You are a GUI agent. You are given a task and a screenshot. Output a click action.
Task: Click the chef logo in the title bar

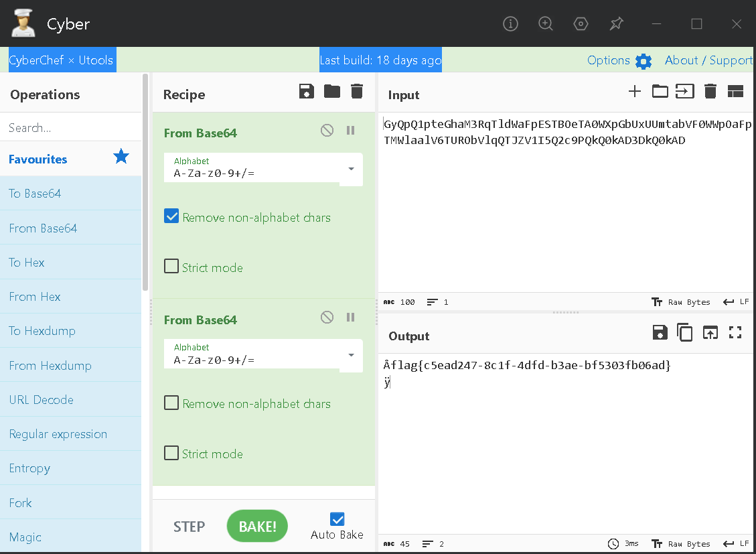23,23
